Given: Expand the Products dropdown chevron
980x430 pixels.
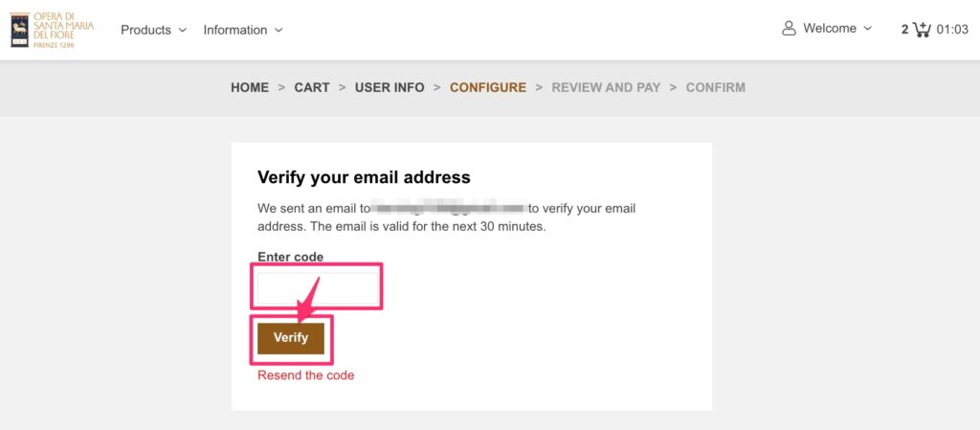Looking at the screenshot, I should tap(183, 30).
